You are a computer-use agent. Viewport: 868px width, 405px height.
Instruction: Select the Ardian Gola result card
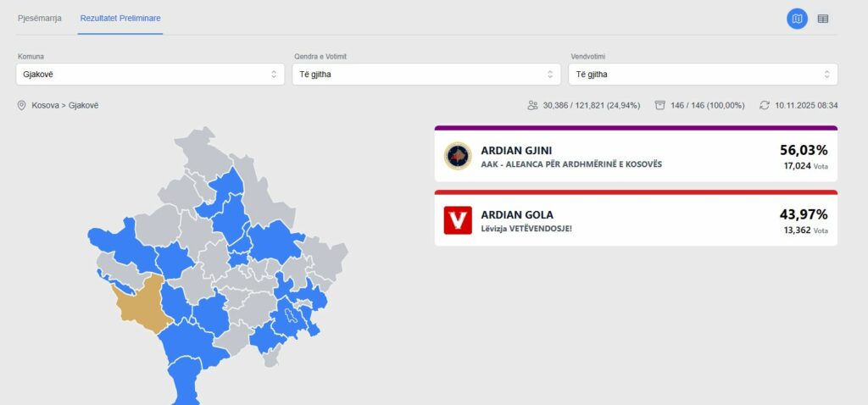click(x=636, y=221)
